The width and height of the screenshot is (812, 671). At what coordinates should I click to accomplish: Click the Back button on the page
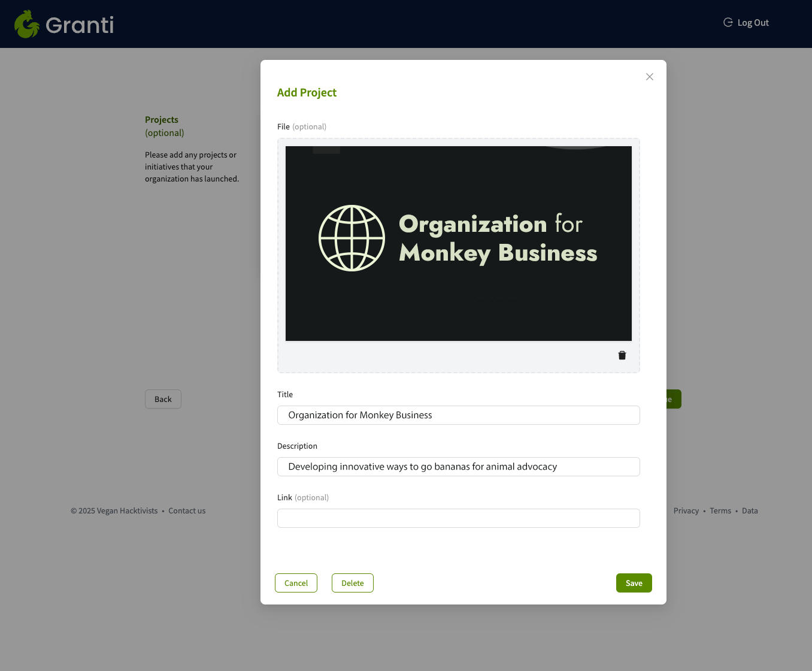pyautogui.click(x=163, y=399)
